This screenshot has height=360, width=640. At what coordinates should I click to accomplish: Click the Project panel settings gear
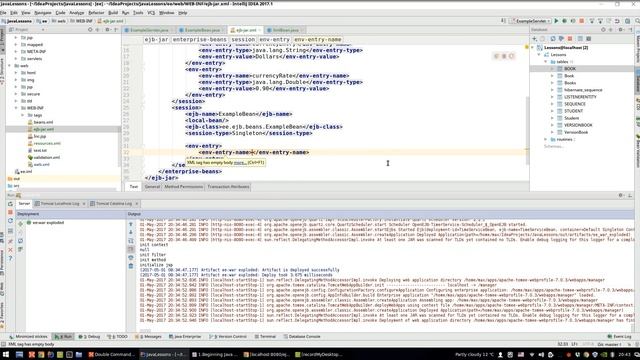[107, 30]
